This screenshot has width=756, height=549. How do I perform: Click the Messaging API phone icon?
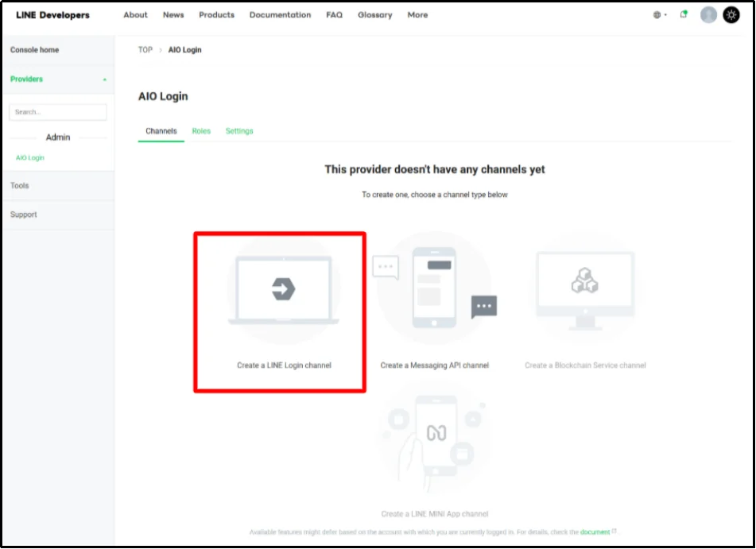(x=432, y=288)
